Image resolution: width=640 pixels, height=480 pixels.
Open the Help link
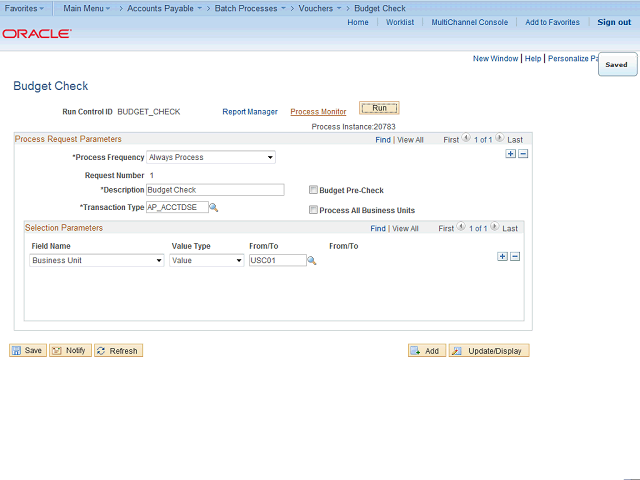(533, 59)
